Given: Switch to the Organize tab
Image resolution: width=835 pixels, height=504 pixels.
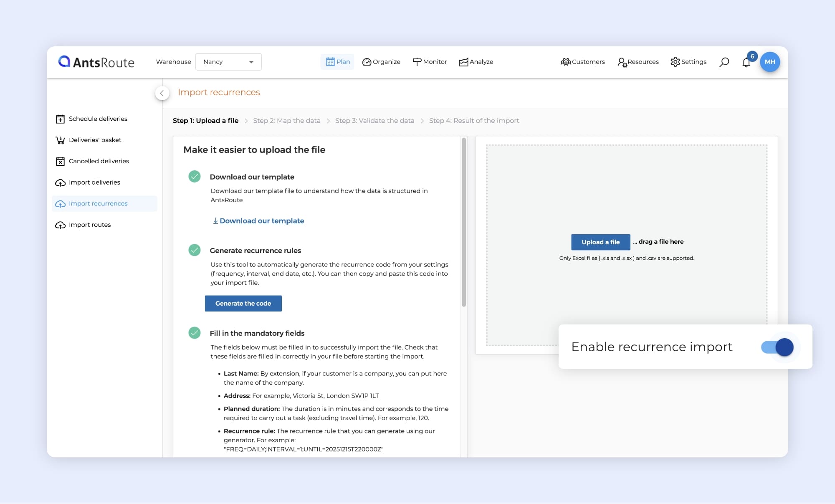Looking at the screenshot, I should click(381, 62).
